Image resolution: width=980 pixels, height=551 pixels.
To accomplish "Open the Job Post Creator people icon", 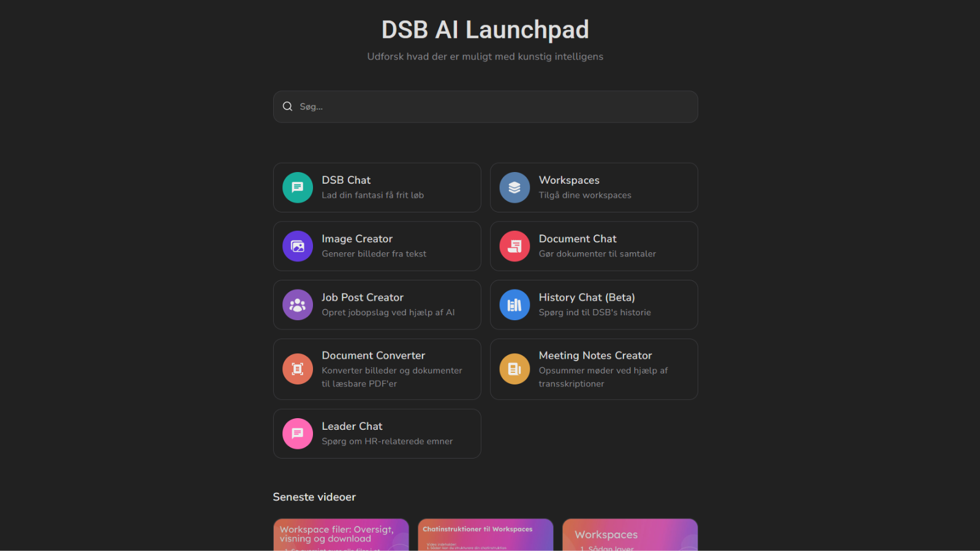I will [298, 305].
